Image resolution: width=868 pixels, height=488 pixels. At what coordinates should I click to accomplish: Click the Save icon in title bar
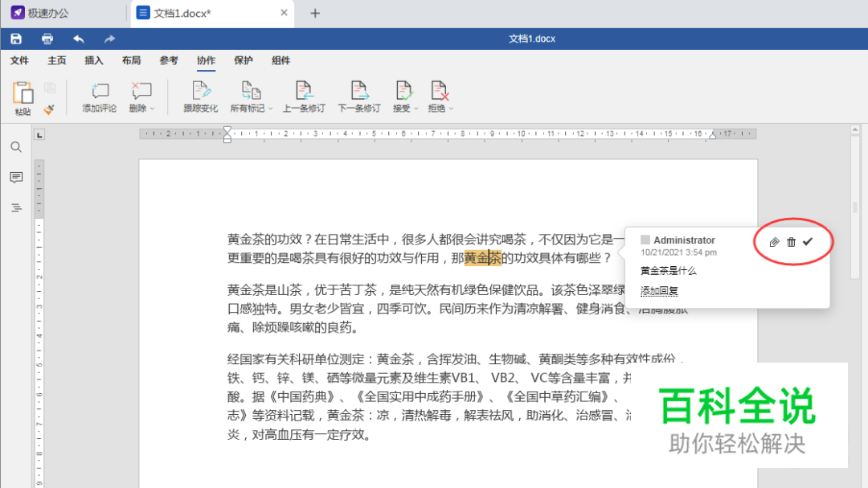click(x=15, y=38)
